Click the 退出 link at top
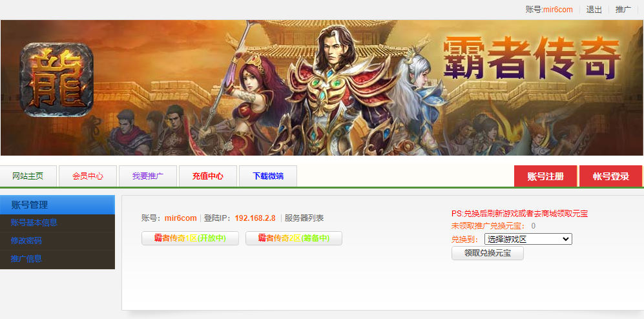Viewport: 644px width, 319px height. pyautogui.click(x=594, y=10)
